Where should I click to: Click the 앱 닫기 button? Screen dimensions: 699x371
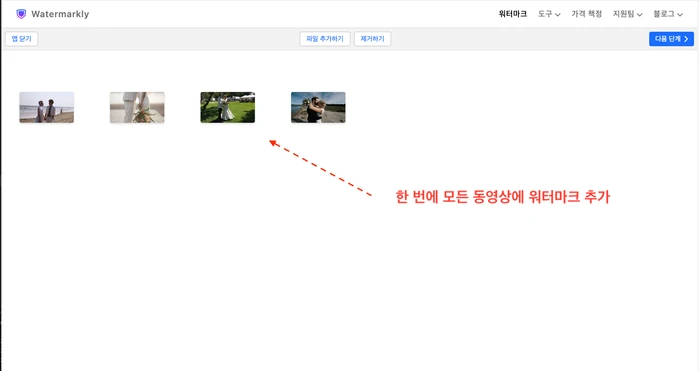tap(21, 39)
